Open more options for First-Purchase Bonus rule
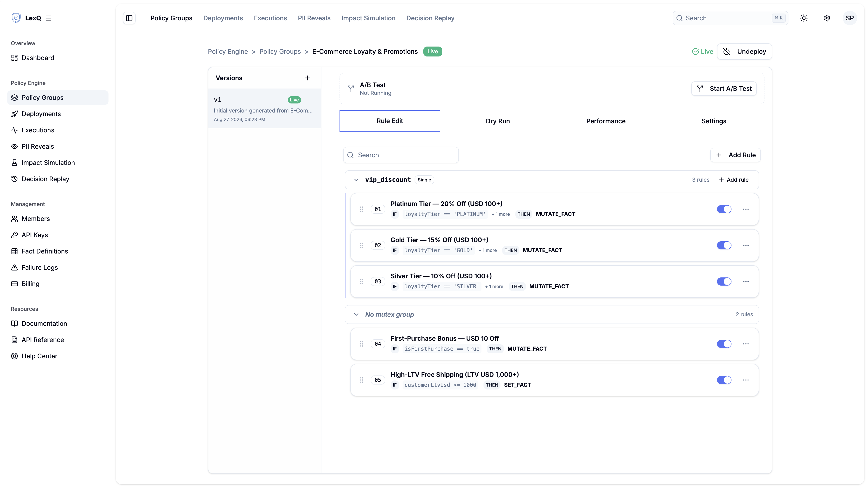This screenshot has height=488, width=868. click(x=746, y=344)
